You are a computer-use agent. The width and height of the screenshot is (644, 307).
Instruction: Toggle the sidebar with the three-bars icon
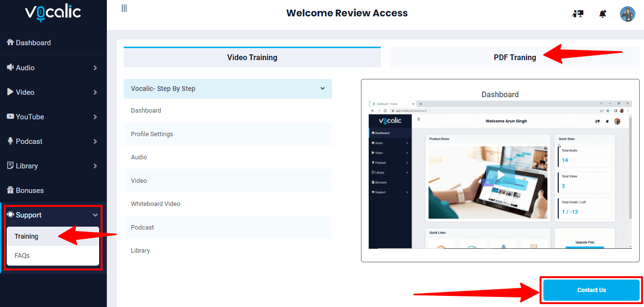[124, 8]
